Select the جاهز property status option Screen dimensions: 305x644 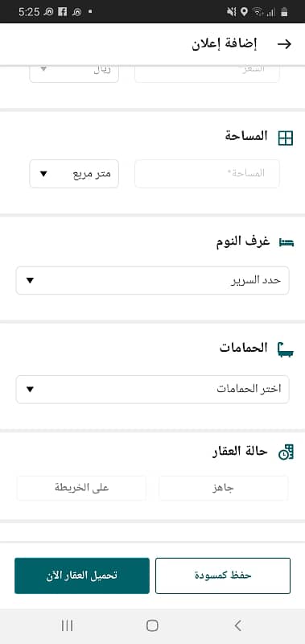pos(224,488)
